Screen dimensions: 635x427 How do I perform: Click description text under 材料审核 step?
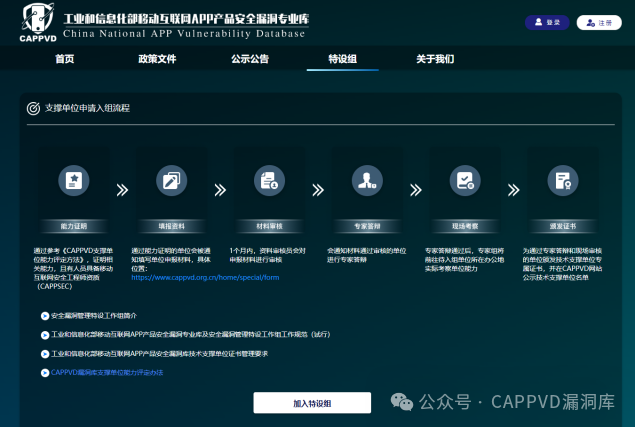point(267,255)
